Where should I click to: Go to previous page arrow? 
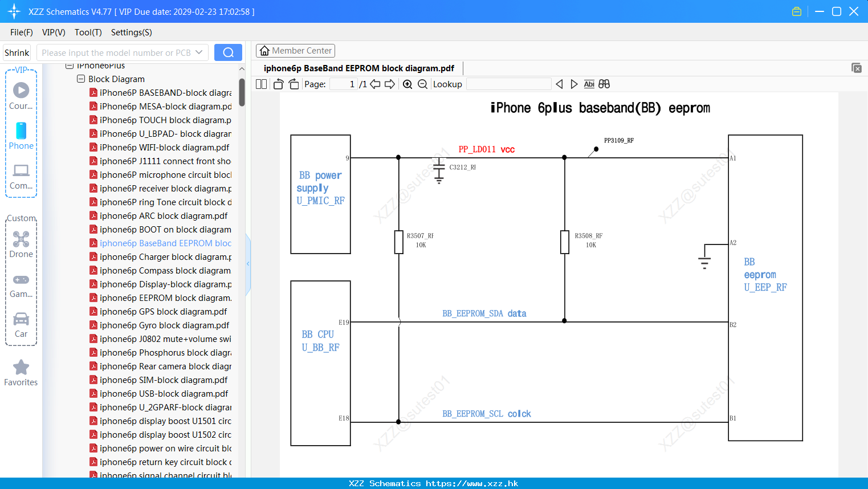375,84
